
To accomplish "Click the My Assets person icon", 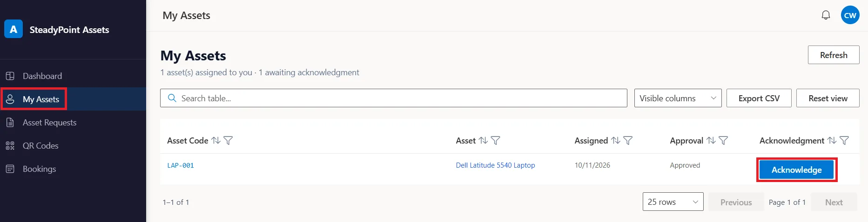I will click(x=10, y=99).
